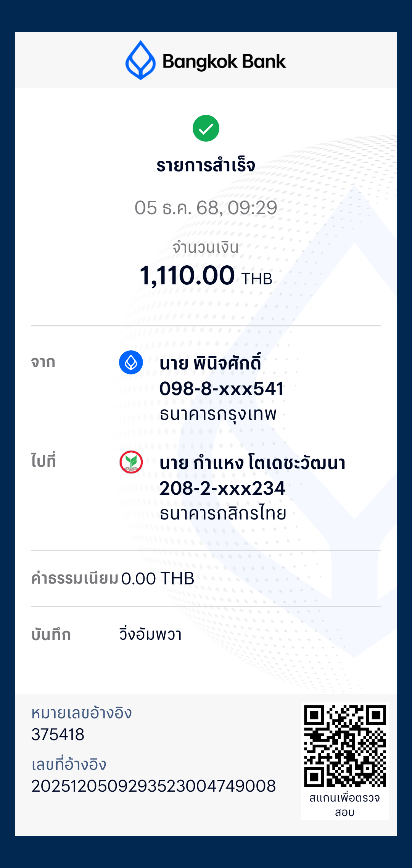The image size is (412, 868).
Task: Click the memo text วิ่งอัมพวา
Action: tap(150, 634)
